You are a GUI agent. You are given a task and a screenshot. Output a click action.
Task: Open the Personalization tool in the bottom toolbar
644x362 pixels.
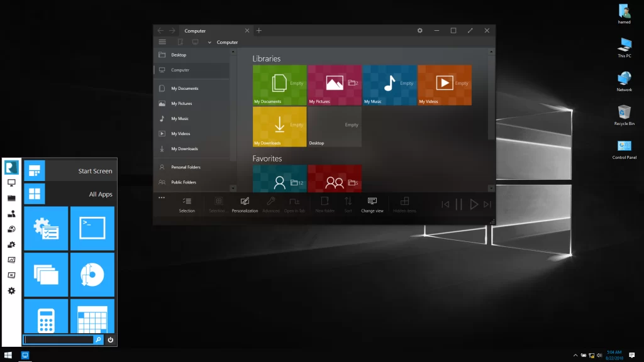click(245, 204)
